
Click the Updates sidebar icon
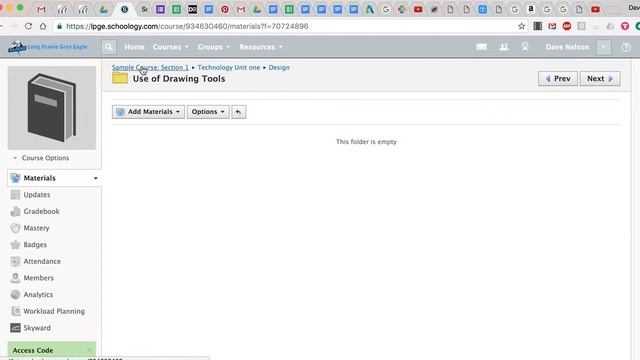click(x=16, y=195)
